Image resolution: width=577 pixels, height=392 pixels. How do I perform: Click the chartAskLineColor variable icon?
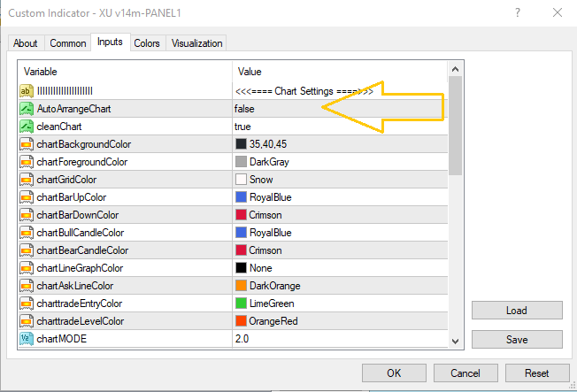click(x=27, y=286)
